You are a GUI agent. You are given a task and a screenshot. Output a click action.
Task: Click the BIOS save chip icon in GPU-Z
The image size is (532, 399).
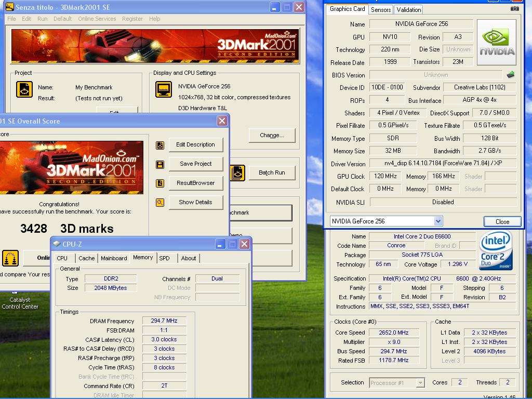point(511,75)
